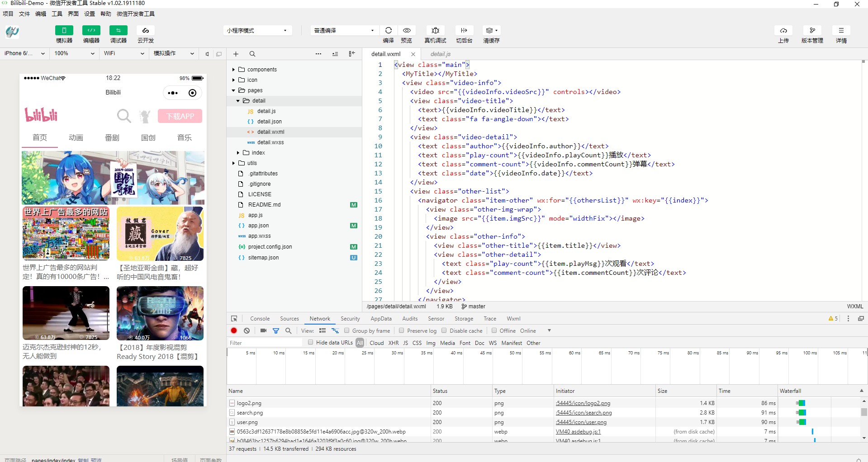Click the switch to background (切后台) icon
This screenshot has width=868, height=462.
pos(464,30)
